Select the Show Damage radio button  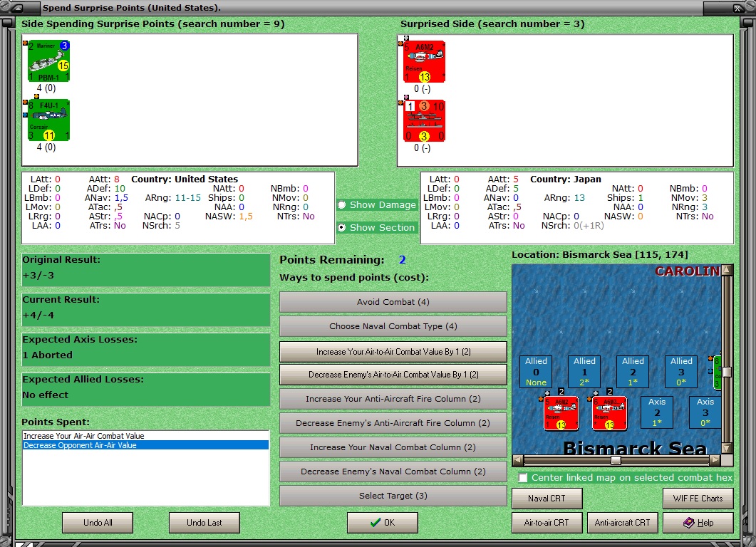point(342,205)
